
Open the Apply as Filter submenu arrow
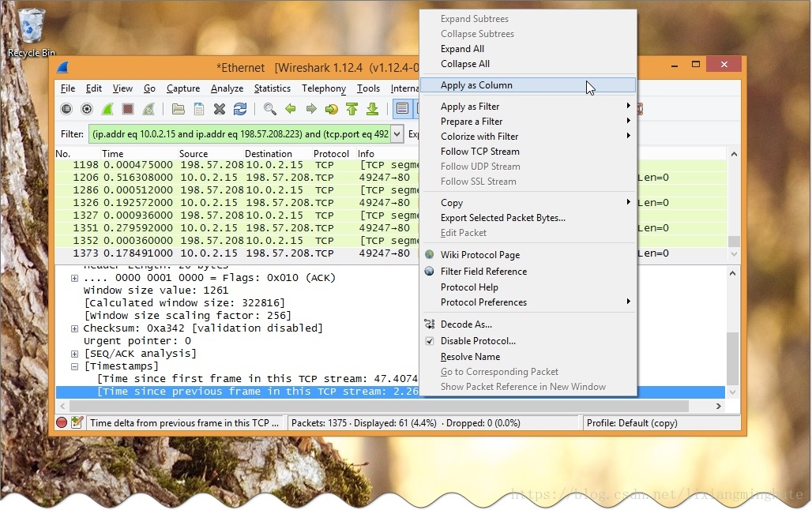[628, 106]
